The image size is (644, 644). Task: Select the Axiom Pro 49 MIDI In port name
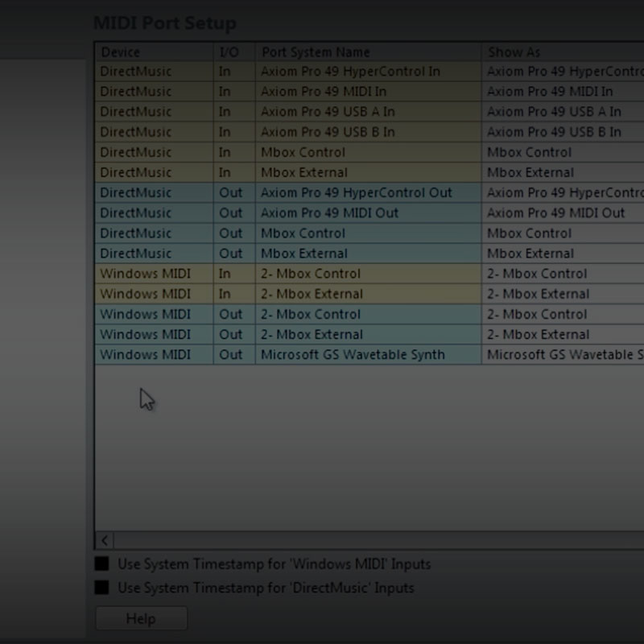[x=369, y=92]
